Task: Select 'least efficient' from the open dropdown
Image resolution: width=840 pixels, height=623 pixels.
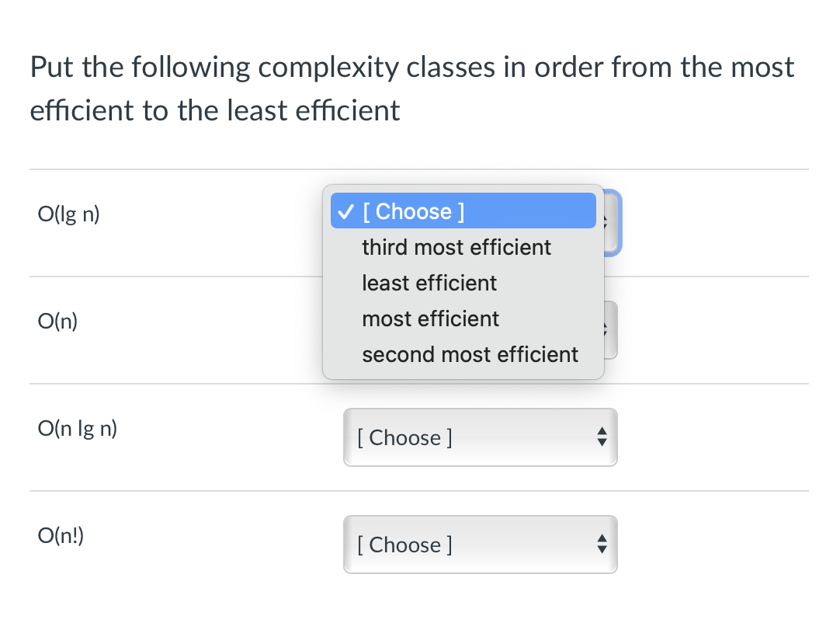Action: (x=429, y=283)
